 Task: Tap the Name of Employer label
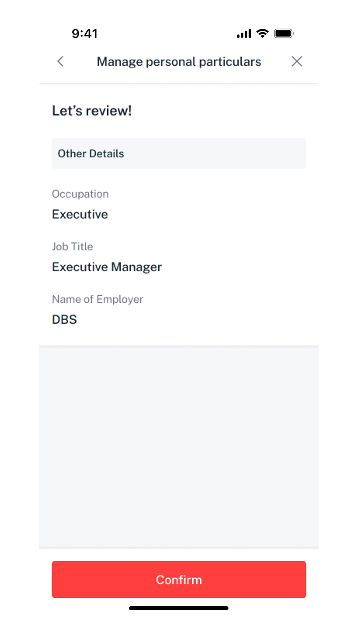point(97,299)
